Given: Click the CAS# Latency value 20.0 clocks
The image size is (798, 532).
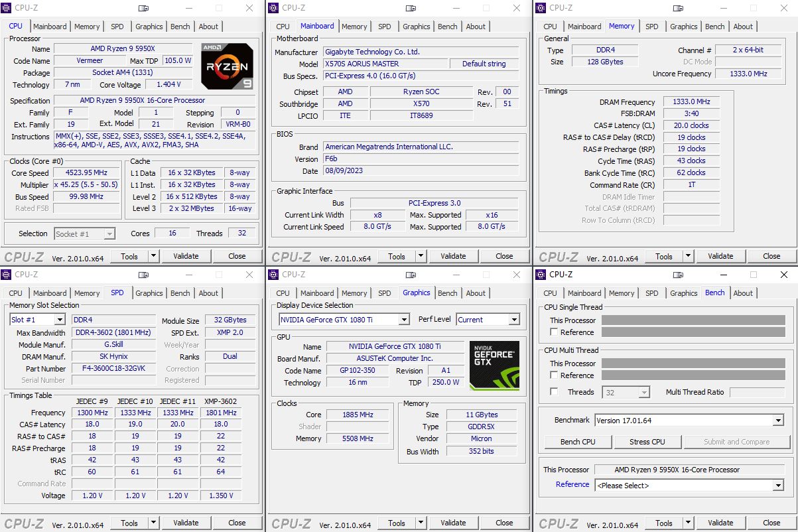Looking at the screenshot, I should click(x=691, y=125).
